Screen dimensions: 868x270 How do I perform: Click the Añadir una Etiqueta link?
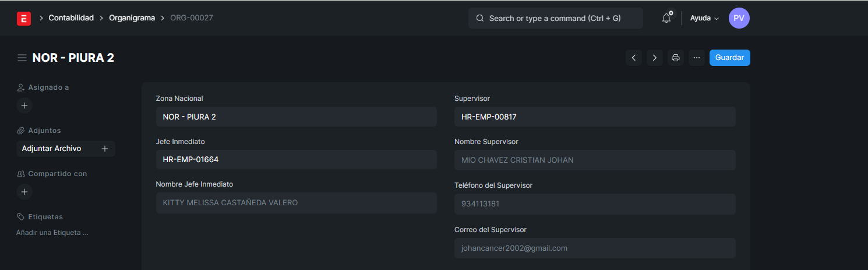pos(52,233)
